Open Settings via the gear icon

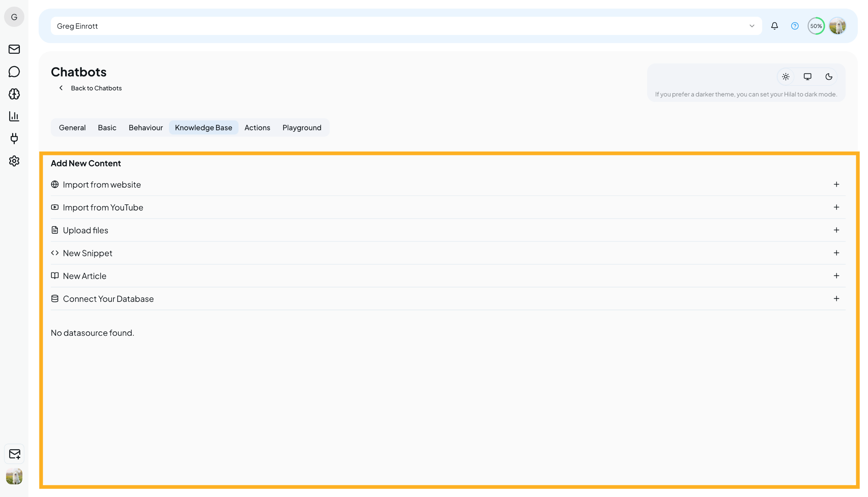coord(14,161)
